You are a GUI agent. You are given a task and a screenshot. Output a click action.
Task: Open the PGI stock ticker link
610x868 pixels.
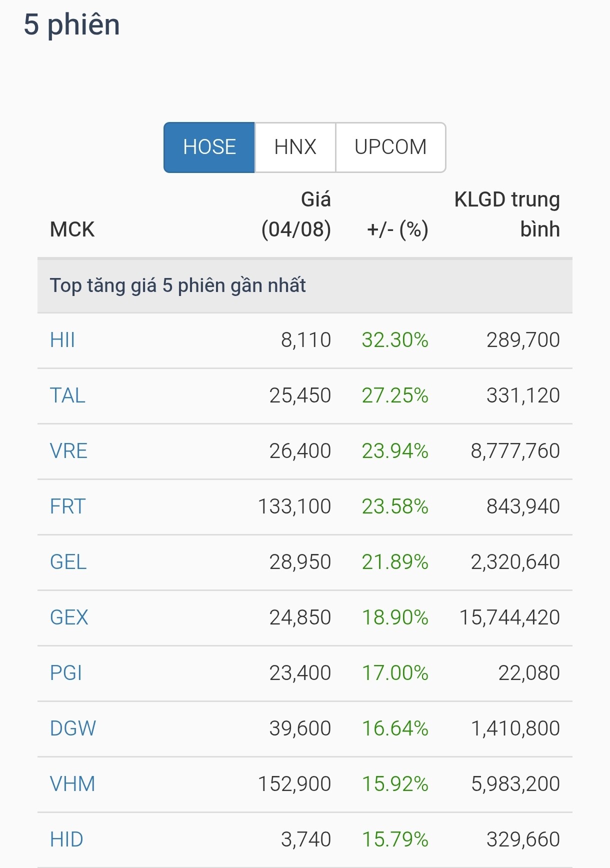[65, 673]
